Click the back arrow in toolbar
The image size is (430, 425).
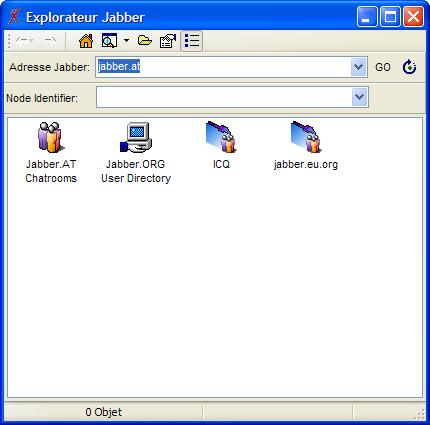(x=25, y=40)
